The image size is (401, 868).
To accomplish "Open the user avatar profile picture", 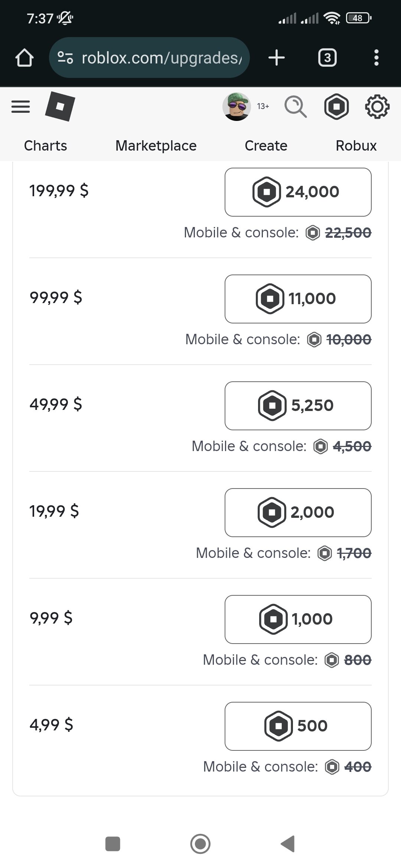I will point(236,107).
